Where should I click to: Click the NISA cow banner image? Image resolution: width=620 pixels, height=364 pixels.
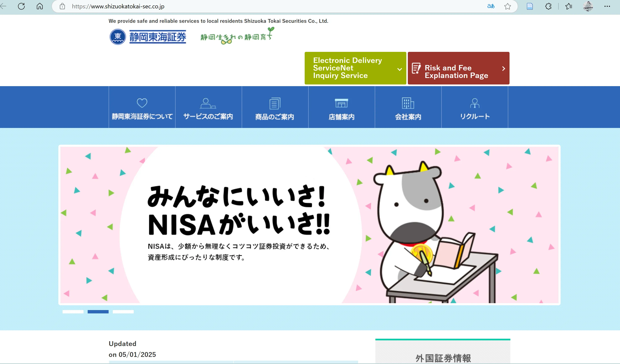[x=309, y=225]
